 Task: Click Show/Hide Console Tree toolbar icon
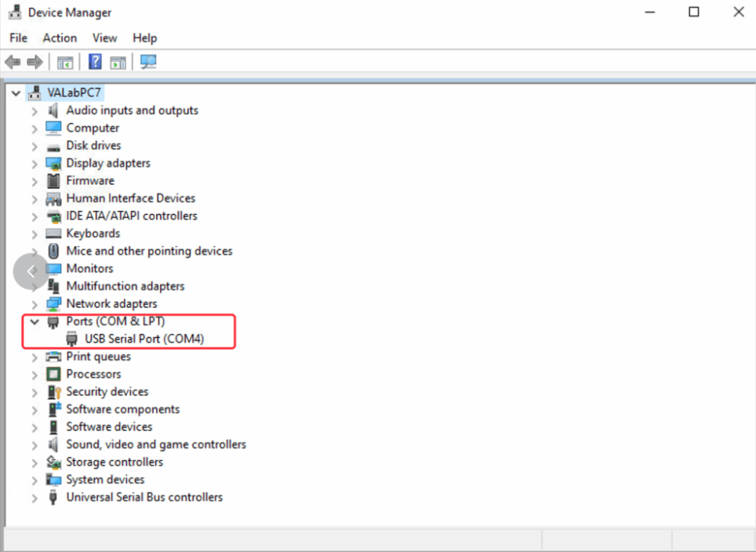point(65,62)
